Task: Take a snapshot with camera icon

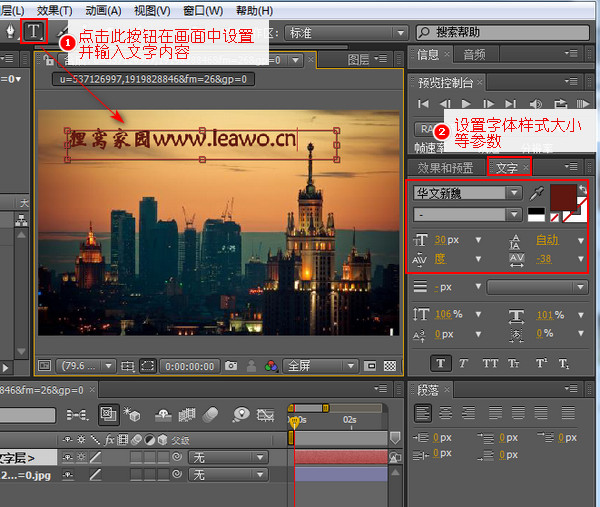Action: [x=231, y=366]
